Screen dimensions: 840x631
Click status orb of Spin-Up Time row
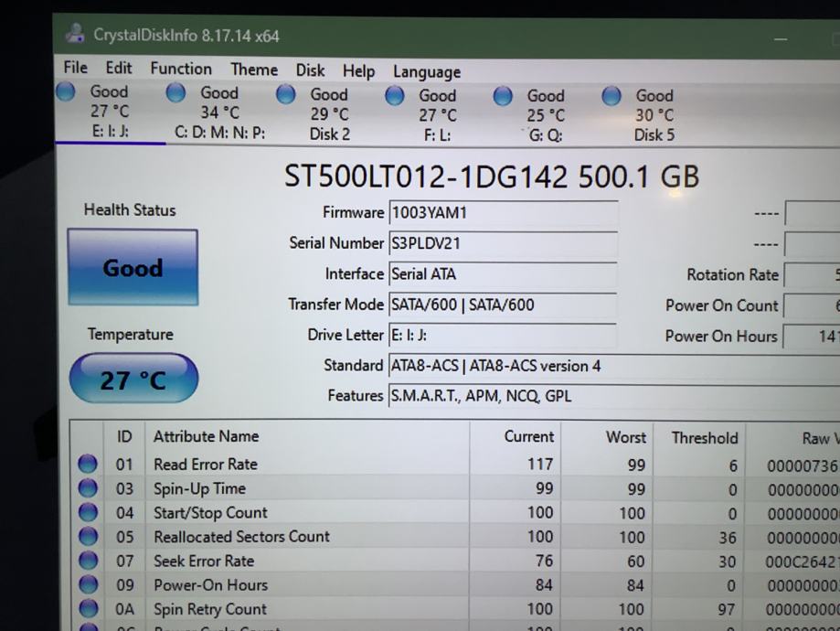point(88,487)
